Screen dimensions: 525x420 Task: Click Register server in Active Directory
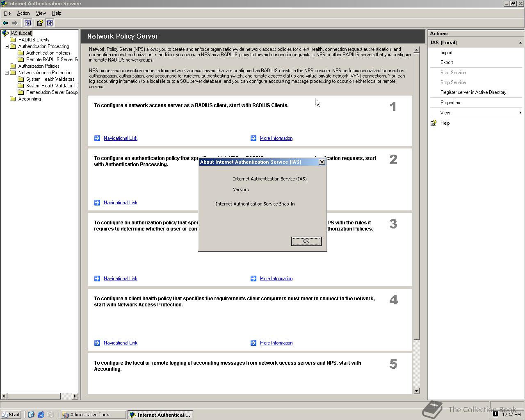pos(473,92)
